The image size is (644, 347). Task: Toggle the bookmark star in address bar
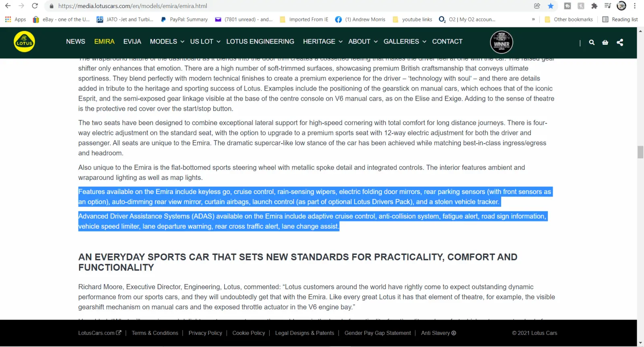coord(551,6)
